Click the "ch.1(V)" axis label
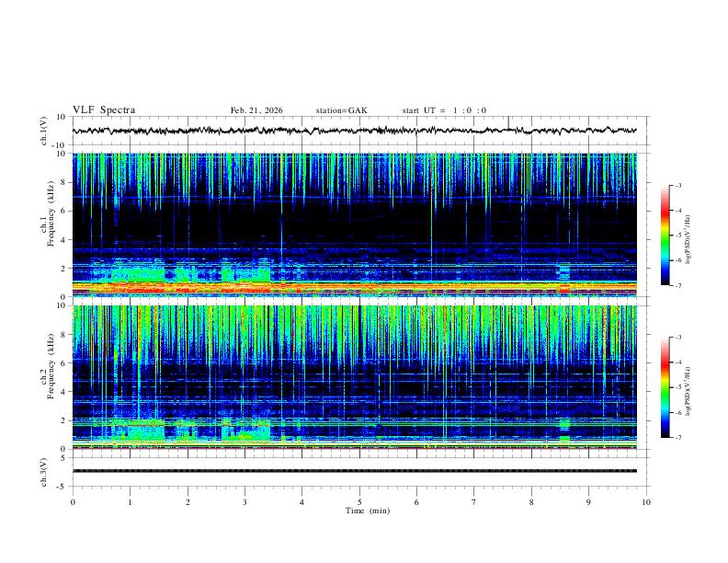 [x=44, y=131]
